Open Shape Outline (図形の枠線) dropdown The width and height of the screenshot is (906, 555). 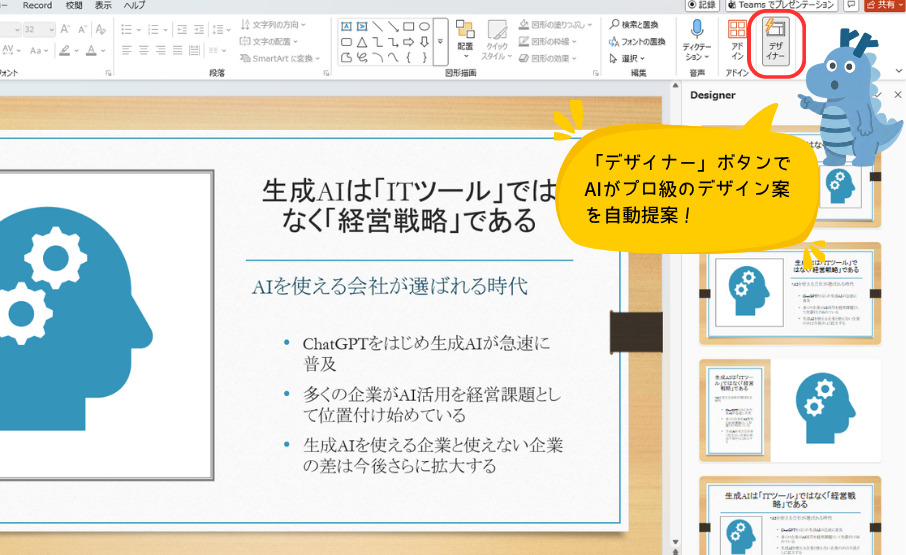(548, 42)
